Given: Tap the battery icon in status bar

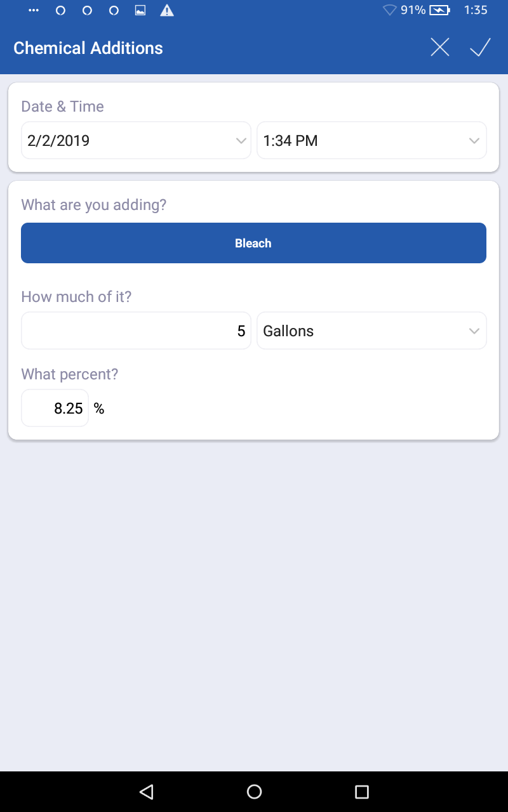Looking at the screenshot, I should tap(439, 10).
